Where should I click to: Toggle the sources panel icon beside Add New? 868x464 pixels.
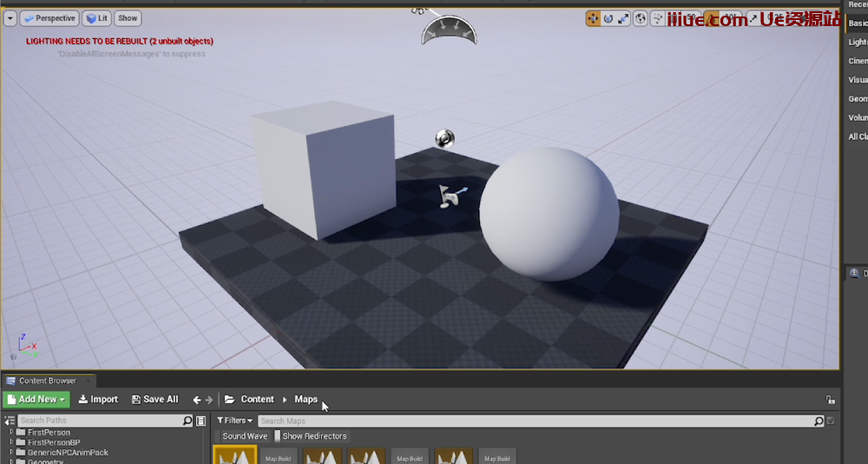(x=10, y=421)
